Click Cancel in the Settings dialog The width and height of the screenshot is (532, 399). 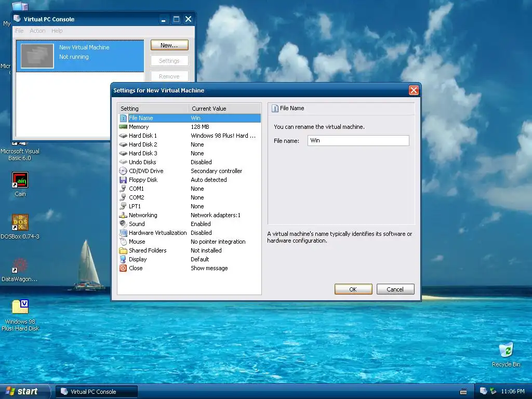click(395, 289)
